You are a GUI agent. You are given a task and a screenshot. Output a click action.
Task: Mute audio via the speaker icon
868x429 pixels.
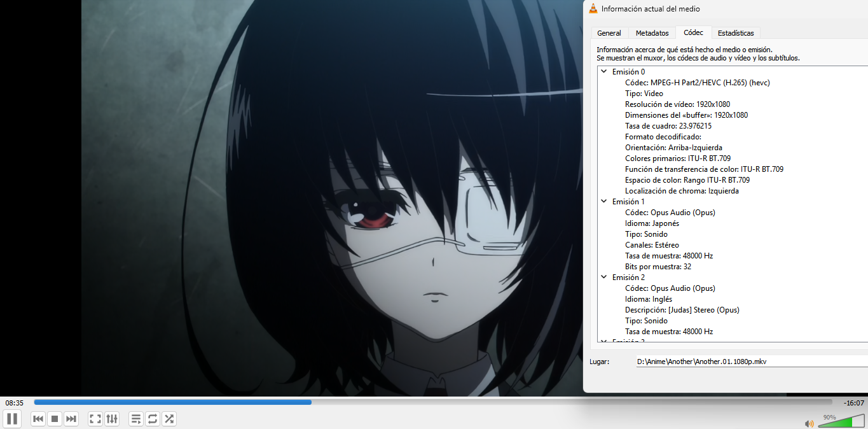(x=809, y=423)
